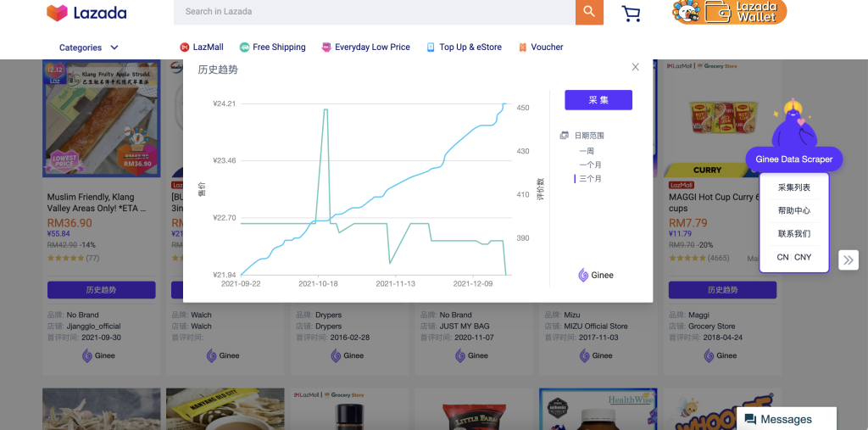Click store name Jjangglo_official

pyautogui.click(x=93, y=327)
